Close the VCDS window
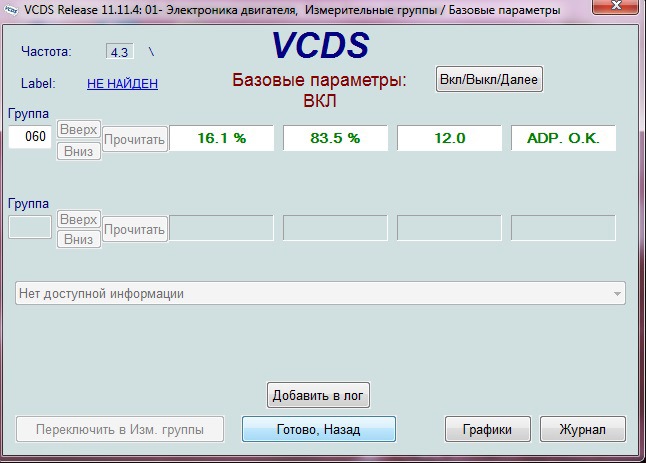 pyautogui.click(x=616, y=6)
